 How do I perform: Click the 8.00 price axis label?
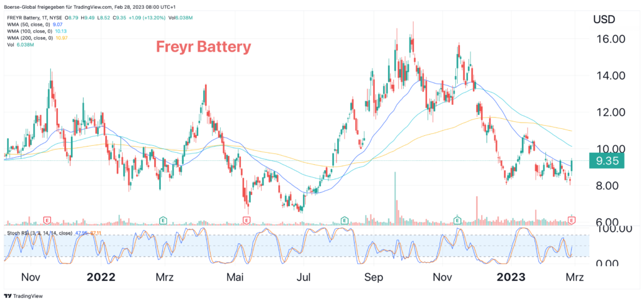coord(608,185)
